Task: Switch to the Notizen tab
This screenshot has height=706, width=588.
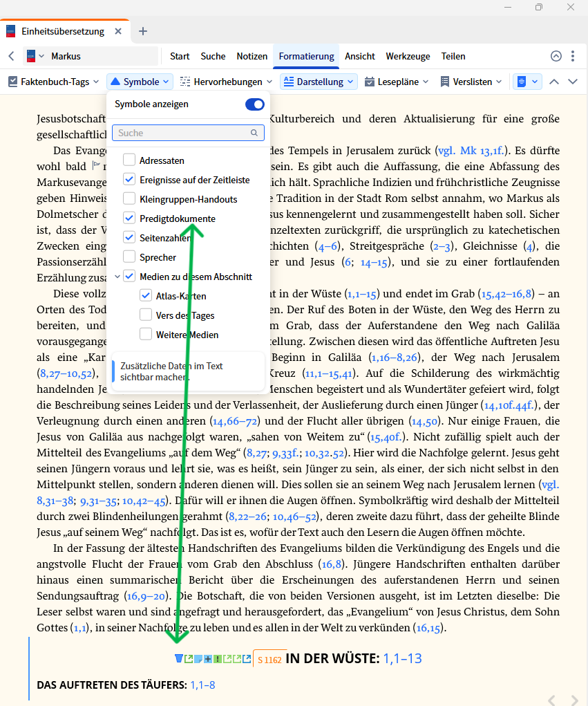Action: 252,56
